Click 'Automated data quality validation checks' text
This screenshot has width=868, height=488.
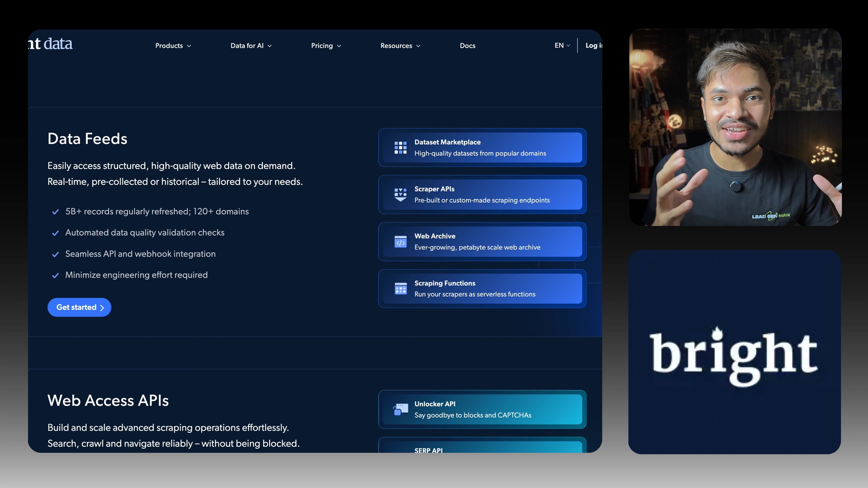click(x=145, y=232)
